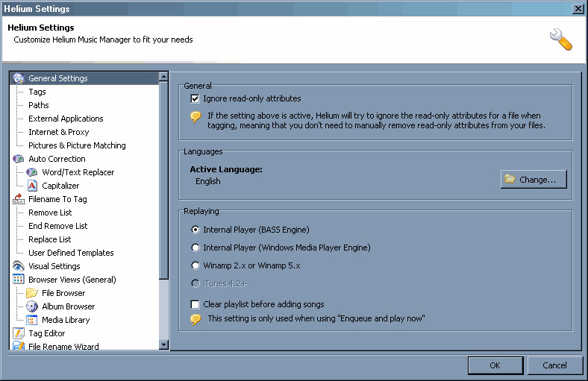Click the Active Language: label

coord(226,169)
